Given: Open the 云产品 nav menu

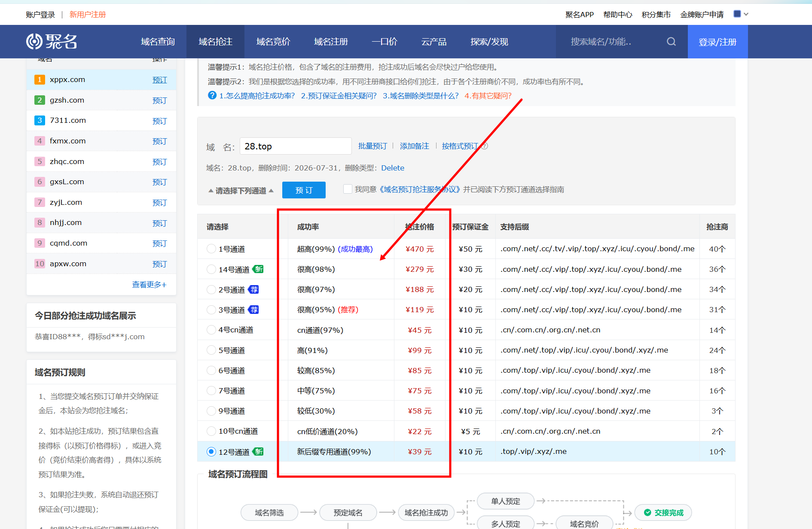Looking at the screenshot, I should (434, 42).
